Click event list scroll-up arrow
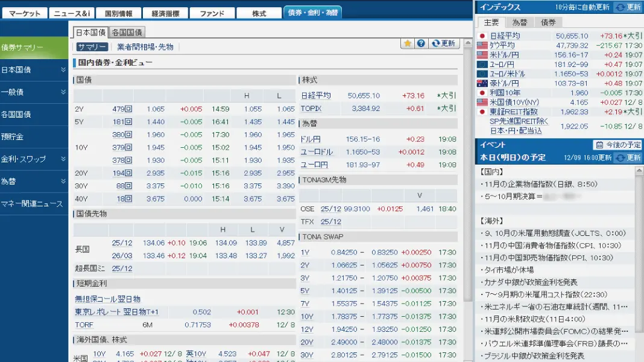644x362 pixels. pyautogui.click(x=639, y=170)
